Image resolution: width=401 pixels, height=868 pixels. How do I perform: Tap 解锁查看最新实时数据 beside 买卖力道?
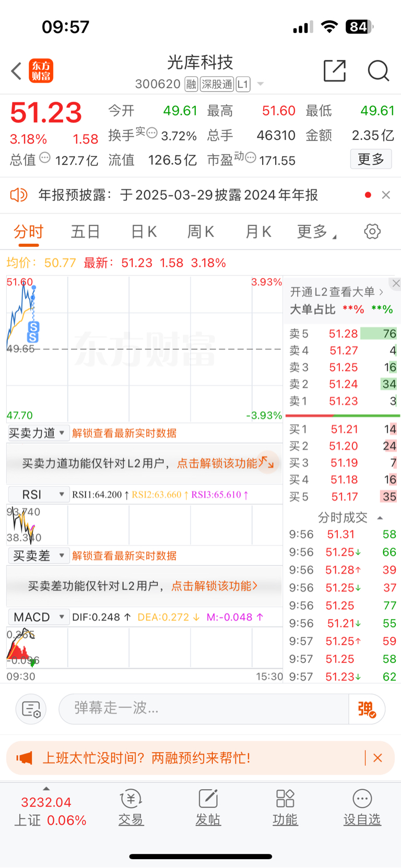pos(124,433)
